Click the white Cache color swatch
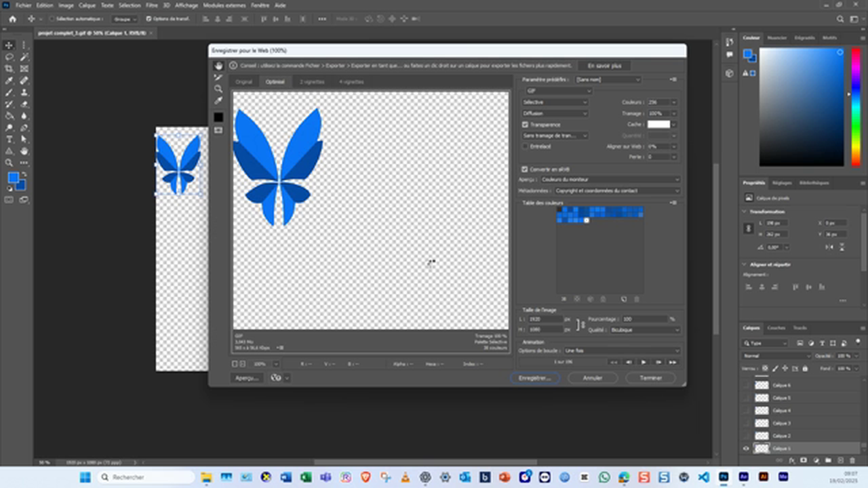This screenshot has height=488, width=868. (x=658, y=125)
